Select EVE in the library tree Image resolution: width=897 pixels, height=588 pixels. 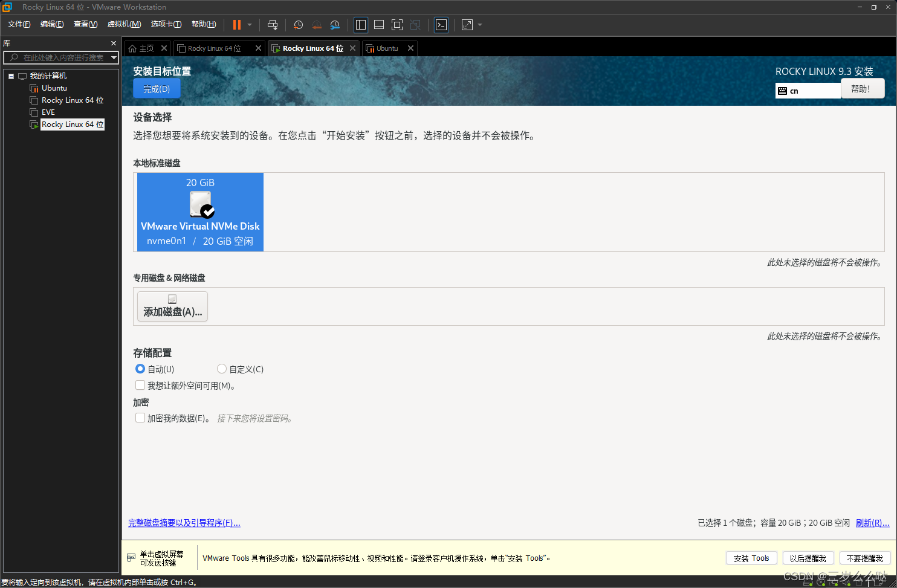(x=48, y=112)
